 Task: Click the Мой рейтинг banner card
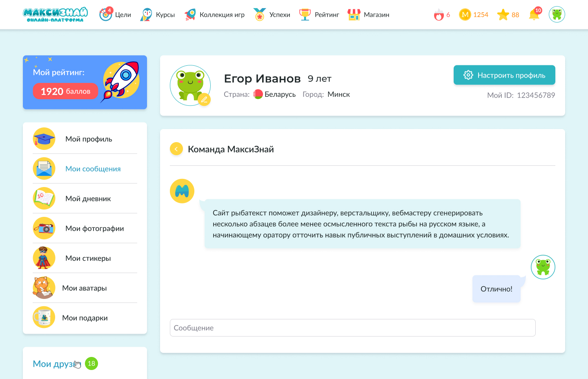(85, 82)
